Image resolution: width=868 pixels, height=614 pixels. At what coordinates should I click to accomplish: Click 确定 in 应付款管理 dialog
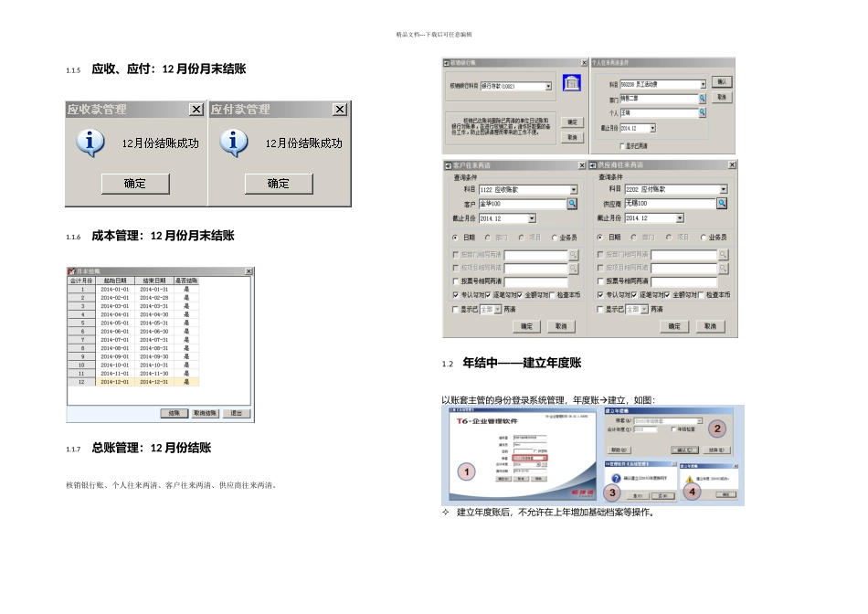[x=279, y=184]
